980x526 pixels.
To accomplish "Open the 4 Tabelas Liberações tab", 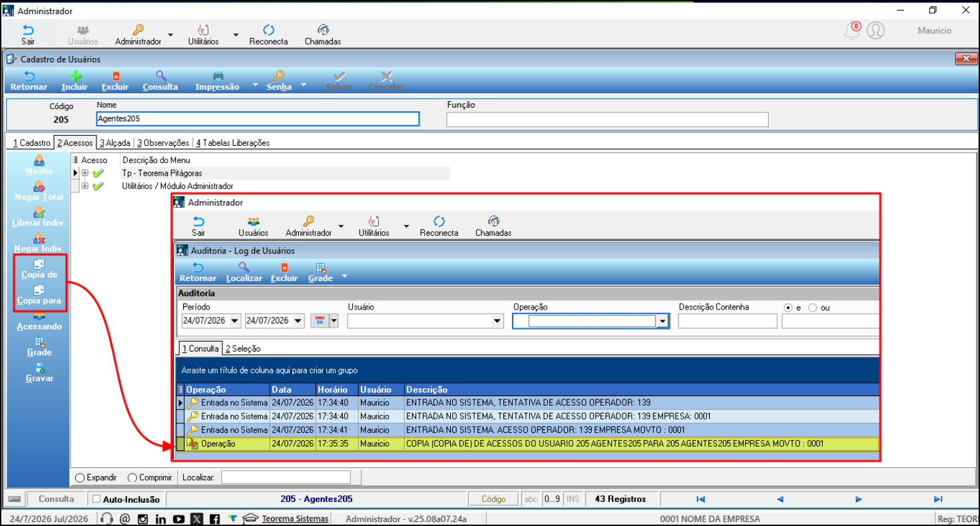I will (233, 142).
